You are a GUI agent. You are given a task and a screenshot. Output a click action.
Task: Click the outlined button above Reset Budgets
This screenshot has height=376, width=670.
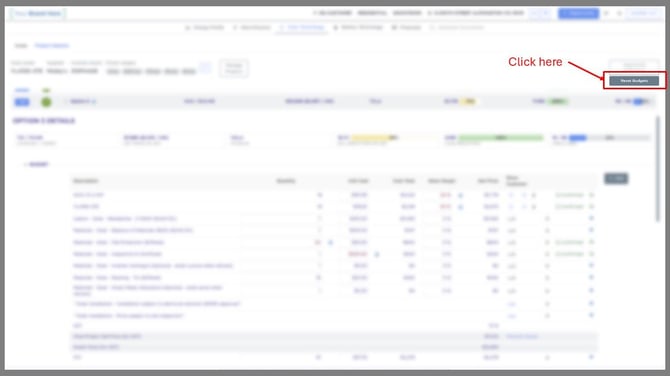coord(634,65)
